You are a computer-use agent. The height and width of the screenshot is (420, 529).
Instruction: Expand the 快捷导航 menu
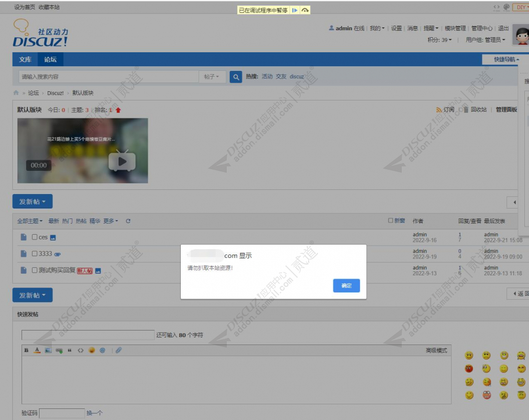tap(506, 59)
